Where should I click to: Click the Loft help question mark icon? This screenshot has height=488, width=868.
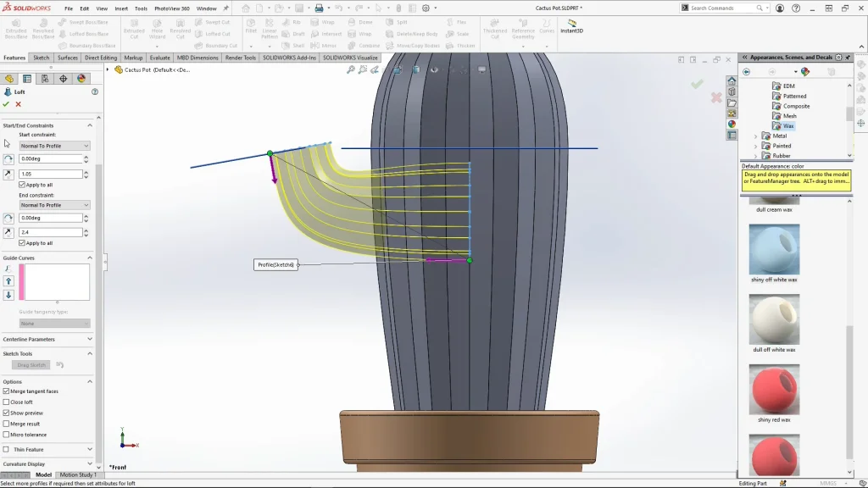click(x=94, y=91)
